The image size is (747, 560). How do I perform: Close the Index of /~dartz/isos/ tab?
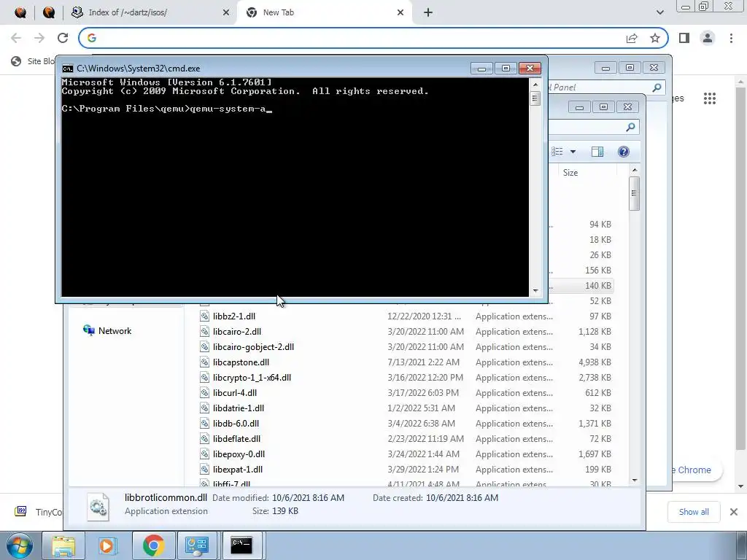coord(226,12)
